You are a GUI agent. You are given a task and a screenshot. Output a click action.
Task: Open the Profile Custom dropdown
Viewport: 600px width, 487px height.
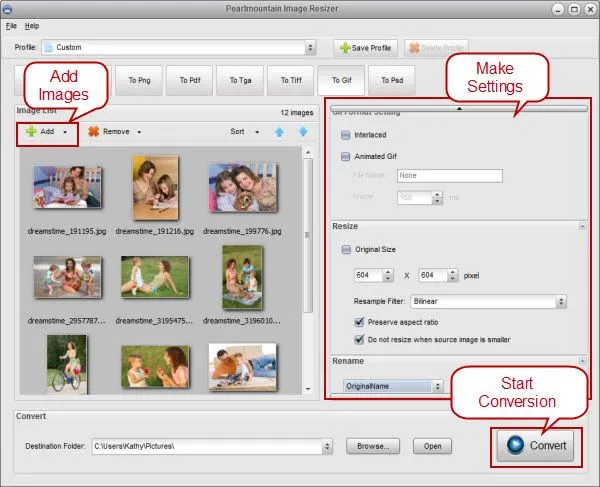coord(310,48)
